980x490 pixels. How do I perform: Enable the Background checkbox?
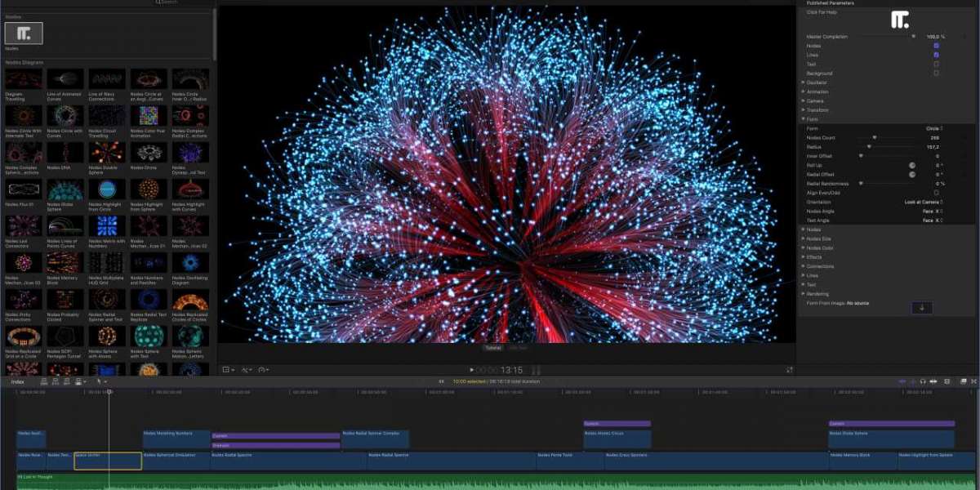pos(936,73)
